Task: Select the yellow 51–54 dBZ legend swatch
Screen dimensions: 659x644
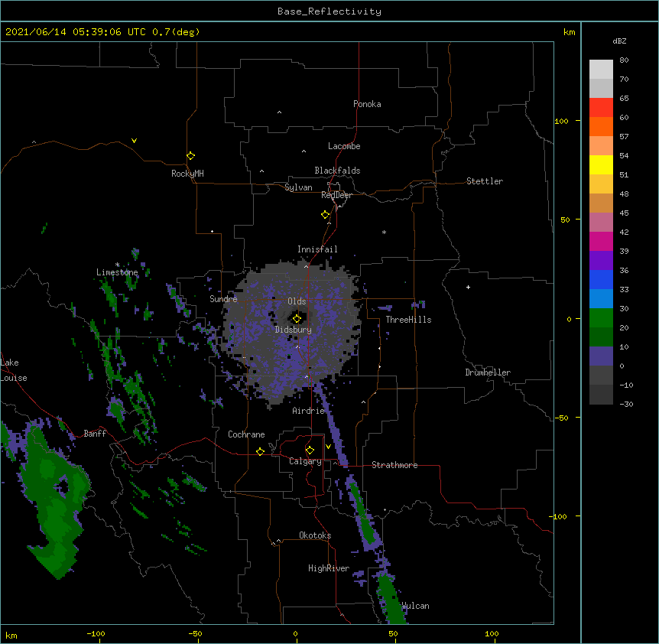Action: coord(601,165)
